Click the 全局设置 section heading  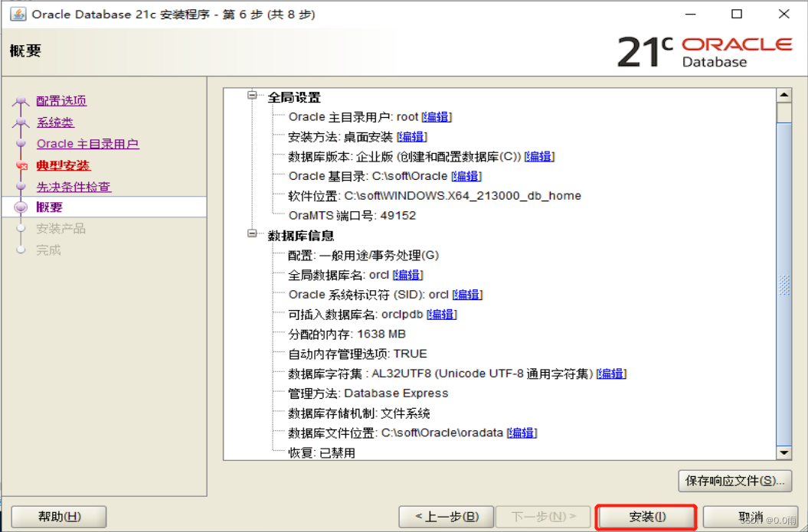(294, 97)
